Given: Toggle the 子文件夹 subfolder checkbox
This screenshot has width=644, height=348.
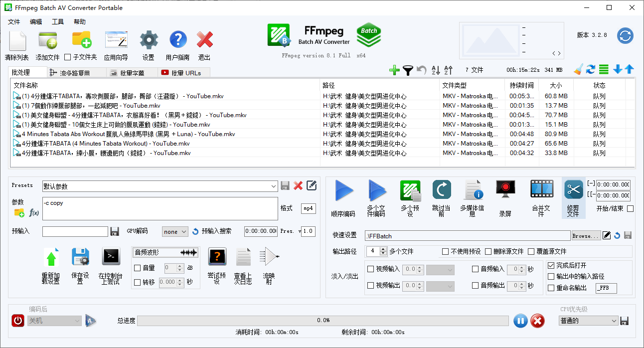Looking at the screenshot, I should point(68,57).
